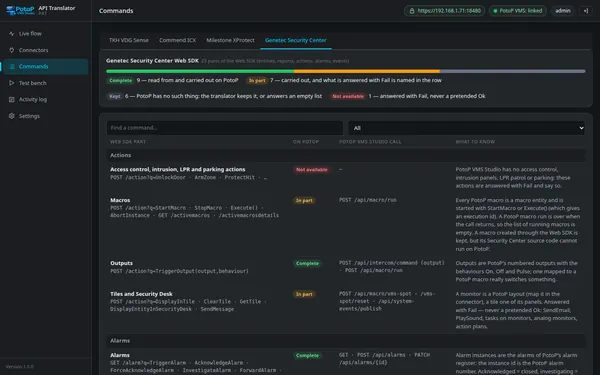Click the Commands list icon
600x375 pixels.
pos(11,67)
